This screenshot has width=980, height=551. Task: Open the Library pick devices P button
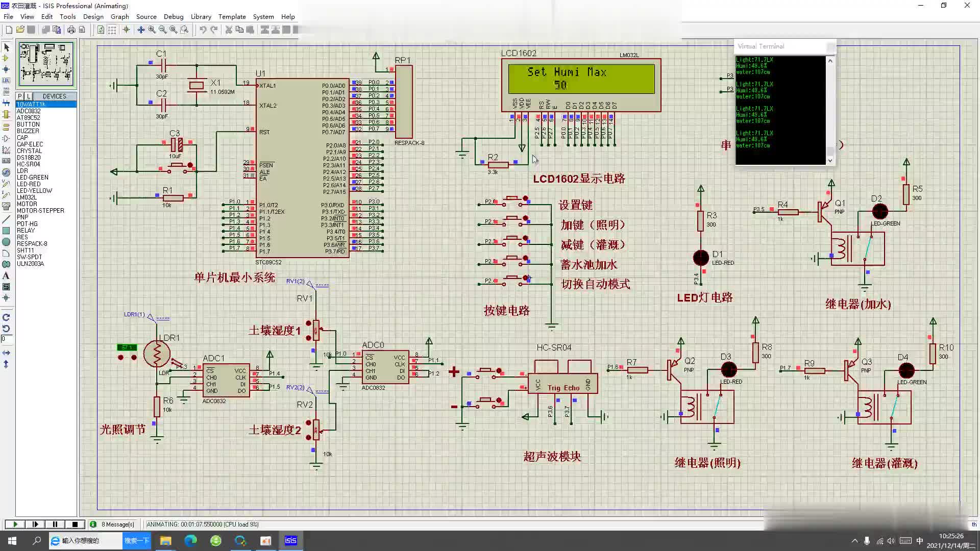[19, 96]
